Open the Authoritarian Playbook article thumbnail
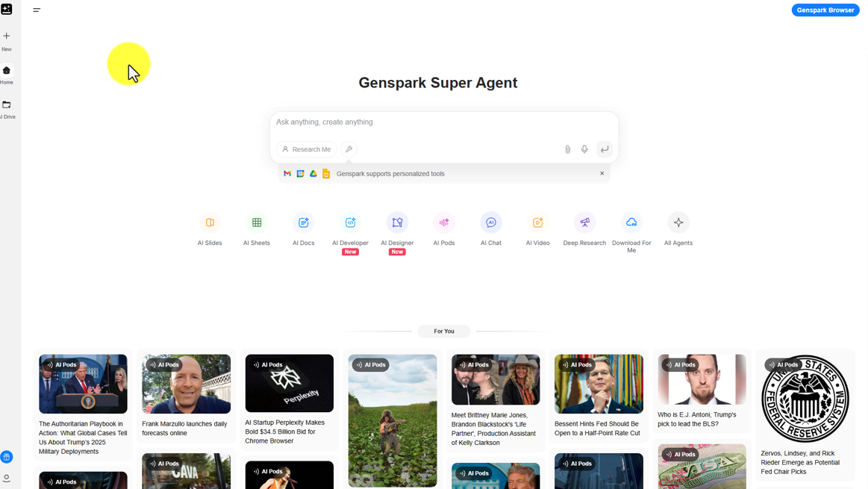The height and width of the screenshot is (489, 868). pos(83,384)
